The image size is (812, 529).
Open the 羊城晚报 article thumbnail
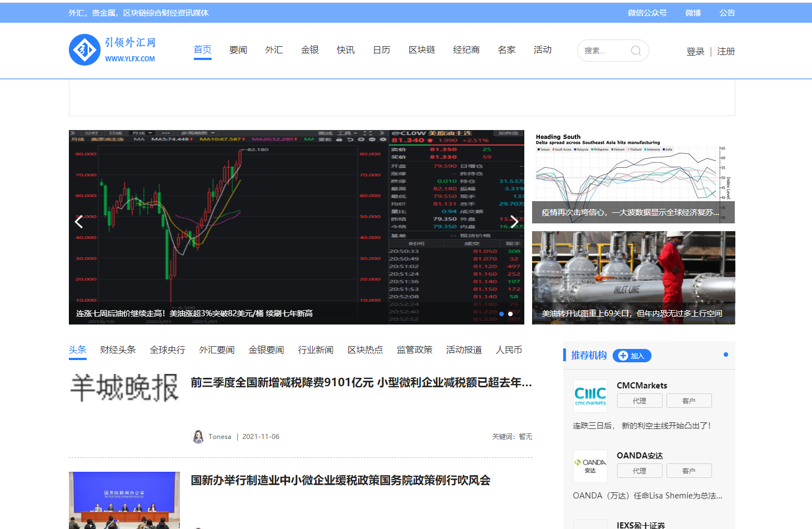[x=124, y=388]
